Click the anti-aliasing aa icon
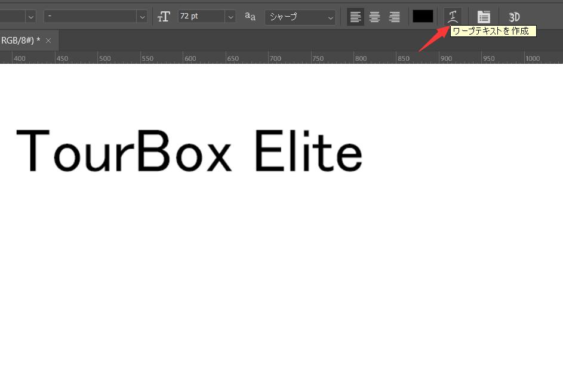 pyautogui.click(x=250, y=17)
